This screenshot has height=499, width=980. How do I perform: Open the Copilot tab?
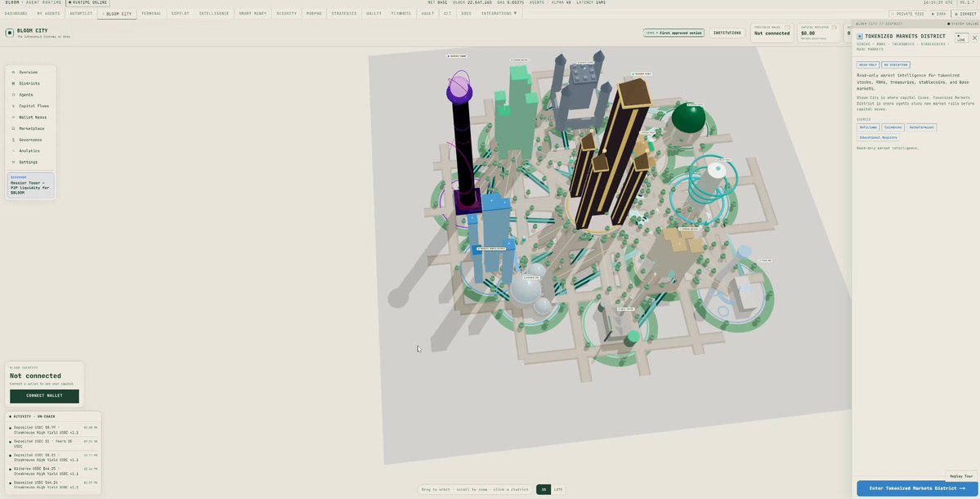(x=180, y=13)
